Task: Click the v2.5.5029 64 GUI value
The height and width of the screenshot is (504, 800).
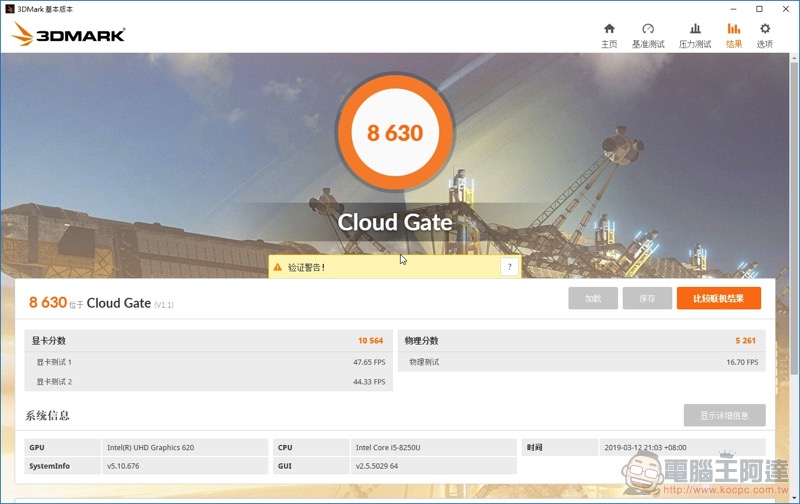Action: pyautogui.click(x=377, y=466)
